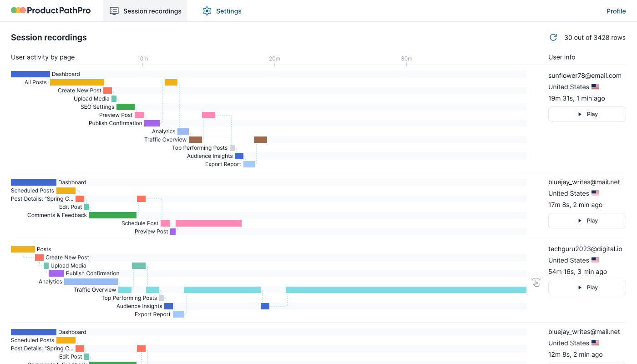Open the Profile link
Screen dimensions: 637x364
[x=616, y=11]
